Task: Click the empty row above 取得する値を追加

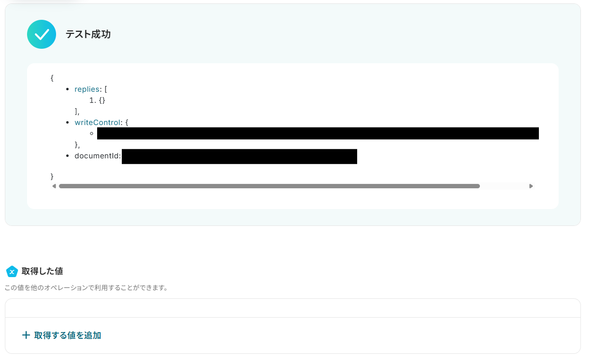Action: click(293, 308)
